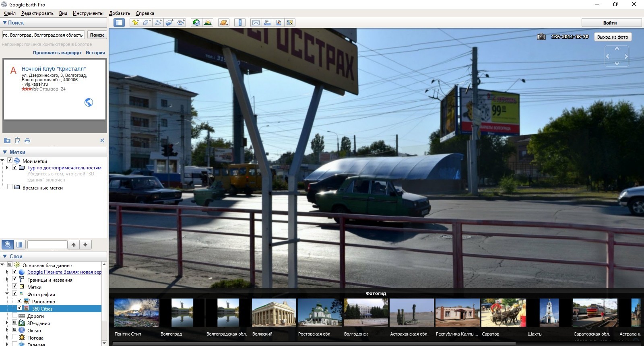Screen dimensions: 644x346
Task: Add a path using the toolbar
Action: pos(158,23)
